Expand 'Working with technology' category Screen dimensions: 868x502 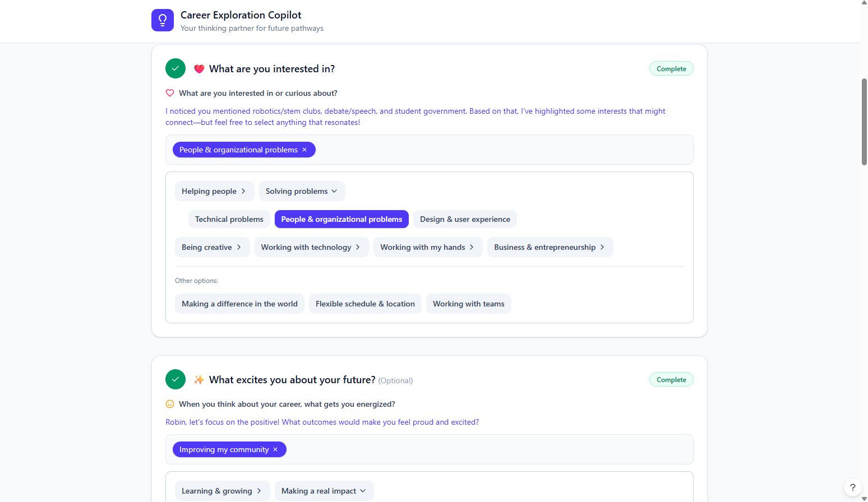point(311,247)
